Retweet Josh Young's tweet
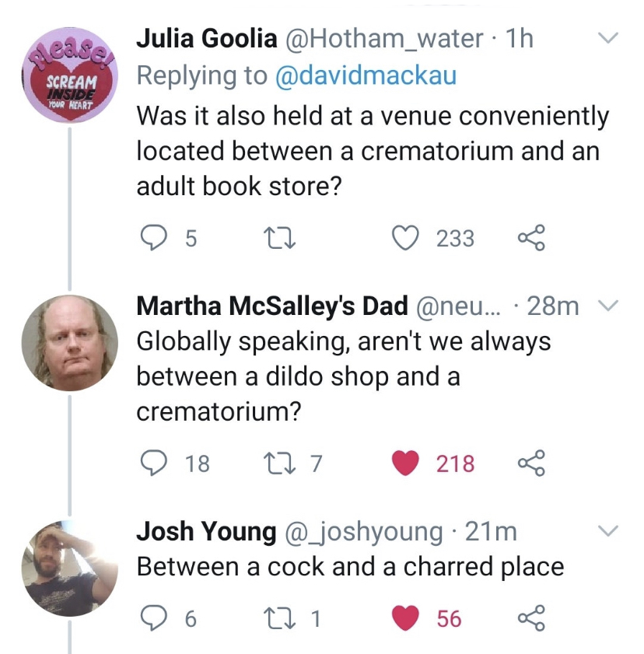The height and width of the screenshot is (654, 644). (x=280, y=618)
